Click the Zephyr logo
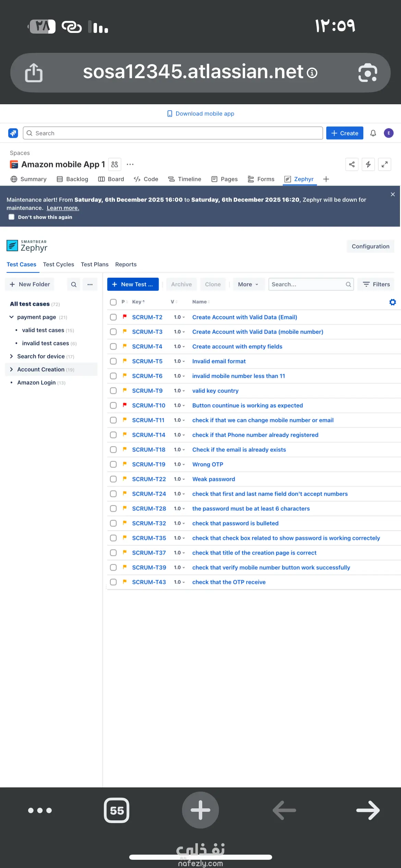Image resolution: width=401 pixels, height=868 pixels. click(x=27, y=246)
